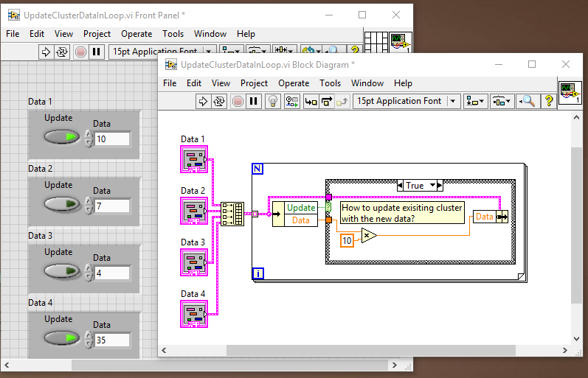
Task: Select Bundle By Name Data node
Action: point(491,217)
